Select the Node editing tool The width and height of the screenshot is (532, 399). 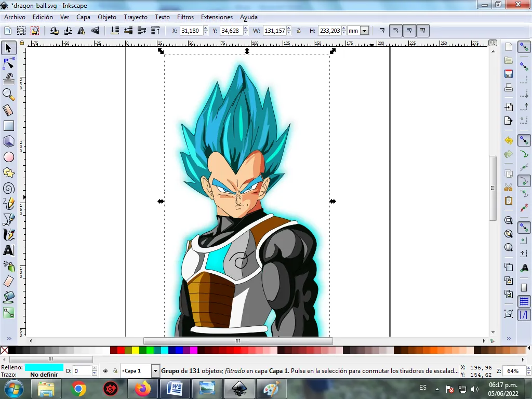coord(8,64)
